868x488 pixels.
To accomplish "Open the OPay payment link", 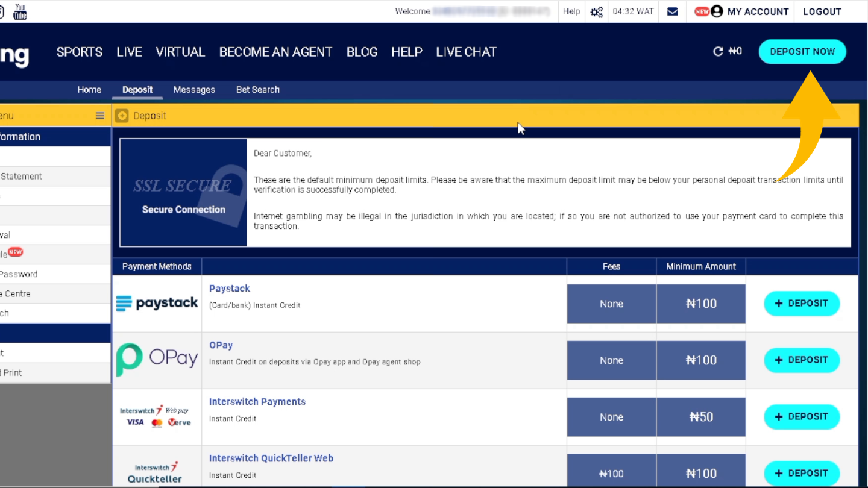I will point(221,345).
